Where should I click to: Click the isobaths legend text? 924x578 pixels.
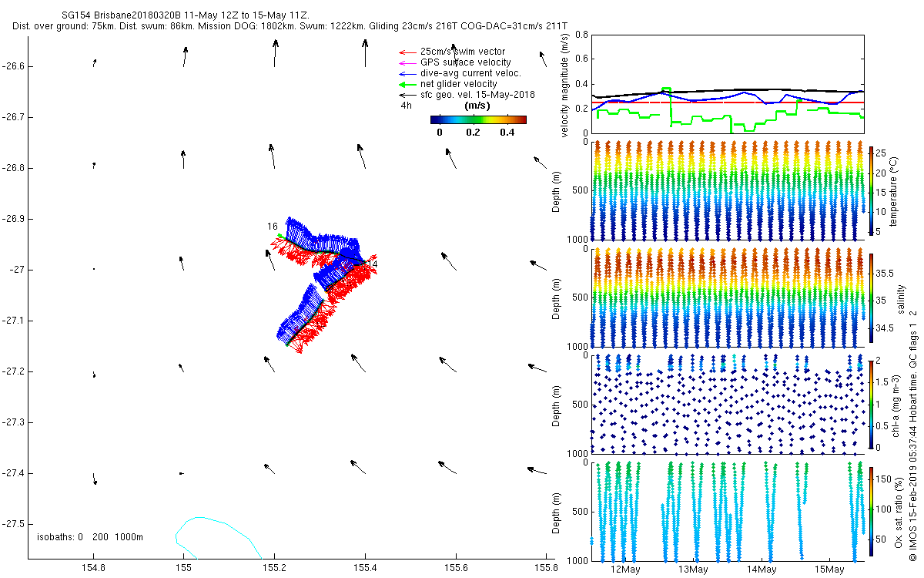tap(90, 536)
